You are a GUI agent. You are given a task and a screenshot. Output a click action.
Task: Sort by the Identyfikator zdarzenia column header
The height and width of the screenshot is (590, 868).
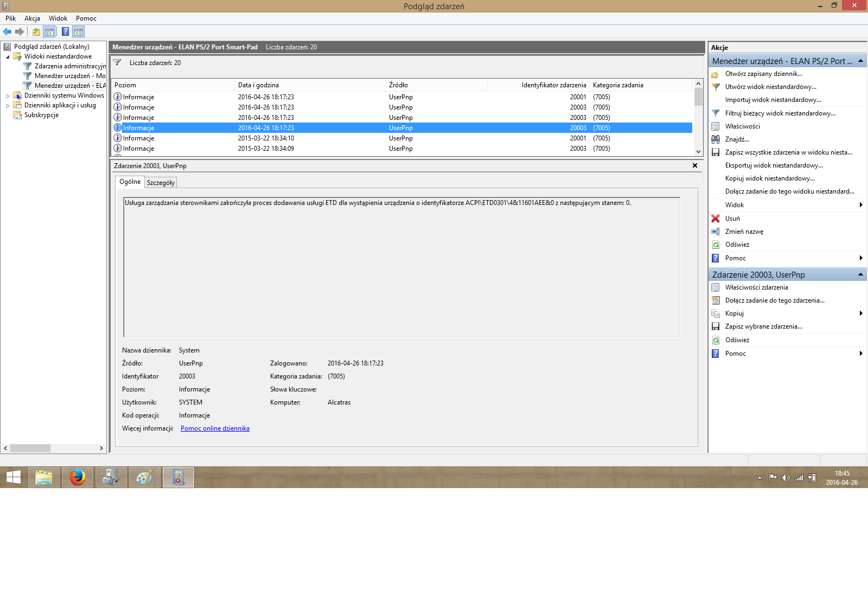(x=538, y=85)
